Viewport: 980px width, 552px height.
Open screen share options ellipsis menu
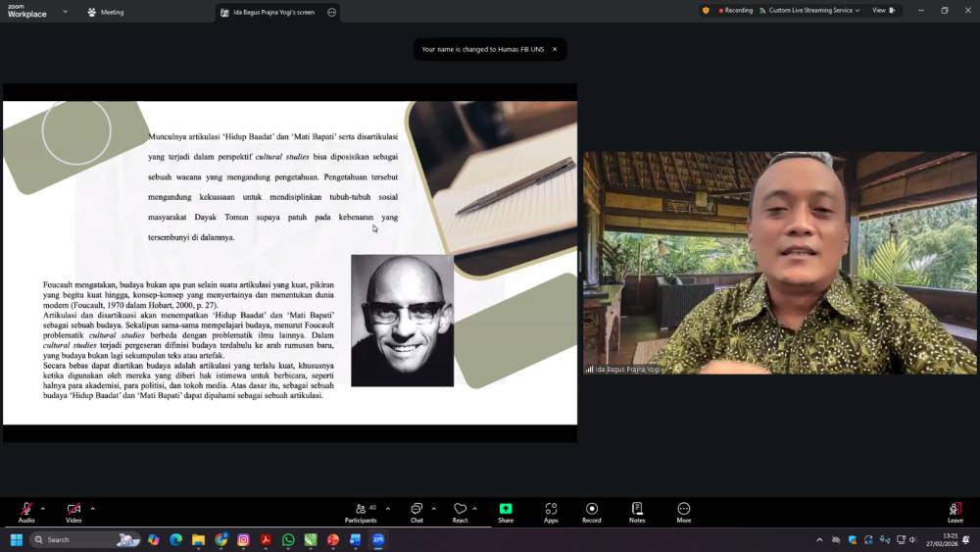(x=331, y=12)
